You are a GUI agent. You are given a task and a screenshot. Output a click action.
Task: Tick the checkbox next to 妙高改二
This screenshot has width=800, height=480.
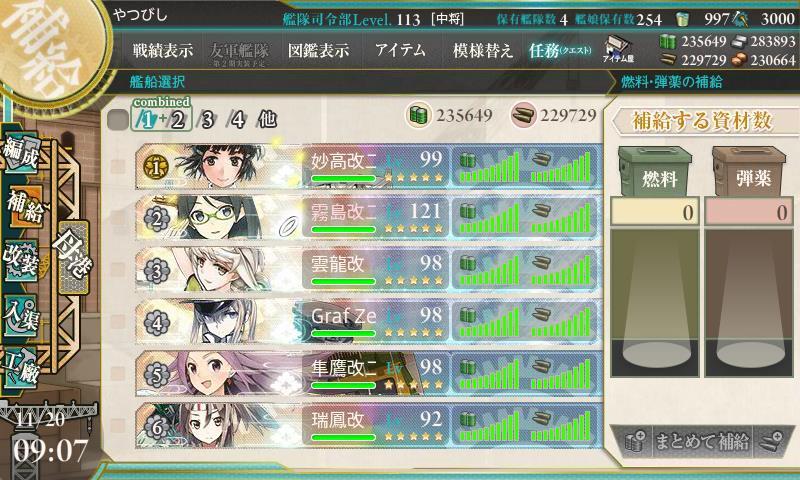click(x=118, y=166)
